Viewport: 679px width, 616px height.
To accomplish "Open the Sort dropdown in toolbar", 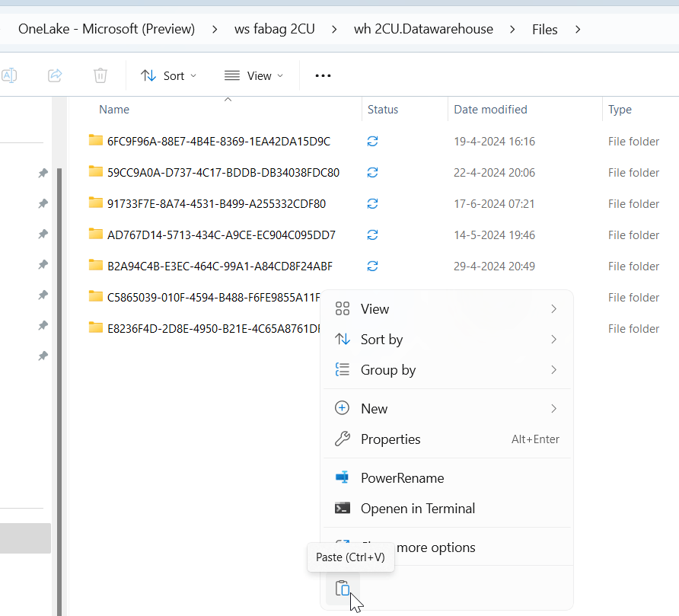I will coord(169,75).
